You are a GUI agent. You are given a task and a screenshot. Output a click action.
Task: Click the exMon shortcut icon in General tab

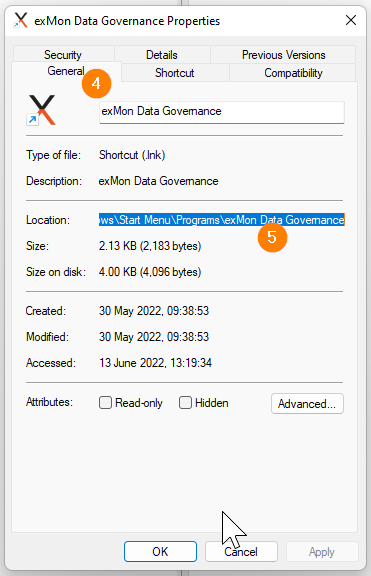41,110
